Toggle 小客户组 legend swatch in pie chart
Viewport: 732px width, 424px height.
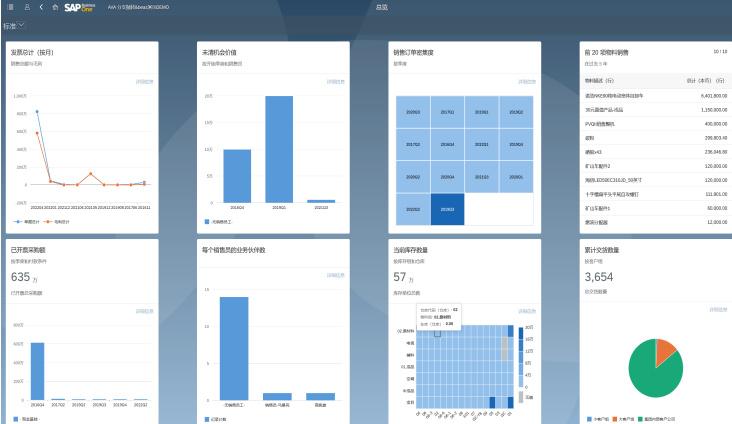pyautogui.click(x=589, y=419)
